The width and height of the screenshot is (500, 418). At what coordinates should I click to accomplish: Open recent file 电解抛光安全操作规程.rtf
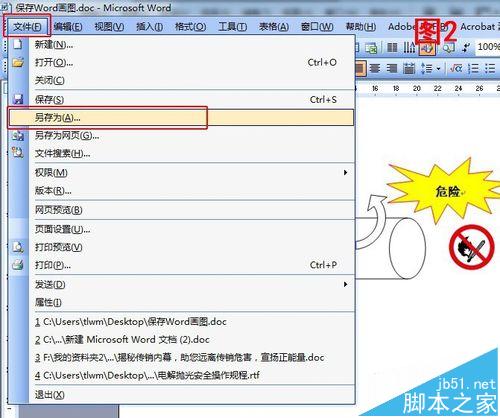pos(181,375)
